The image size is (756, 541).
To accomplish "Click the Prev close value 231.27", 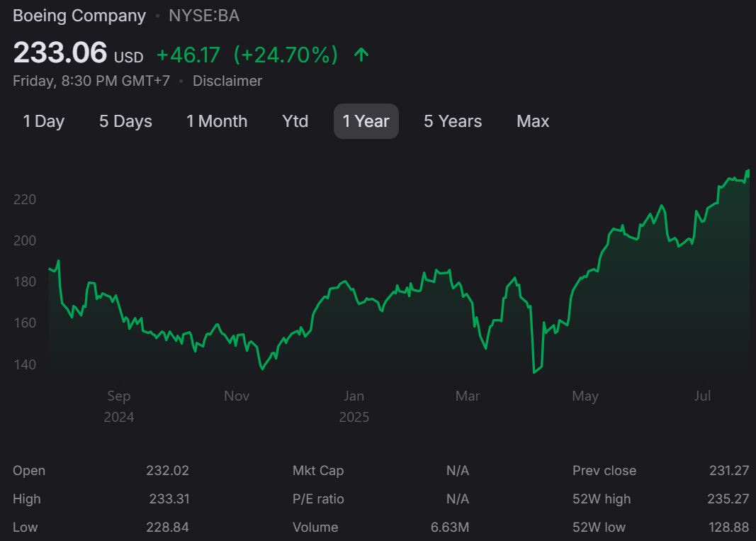I will [x=729, y=470].
